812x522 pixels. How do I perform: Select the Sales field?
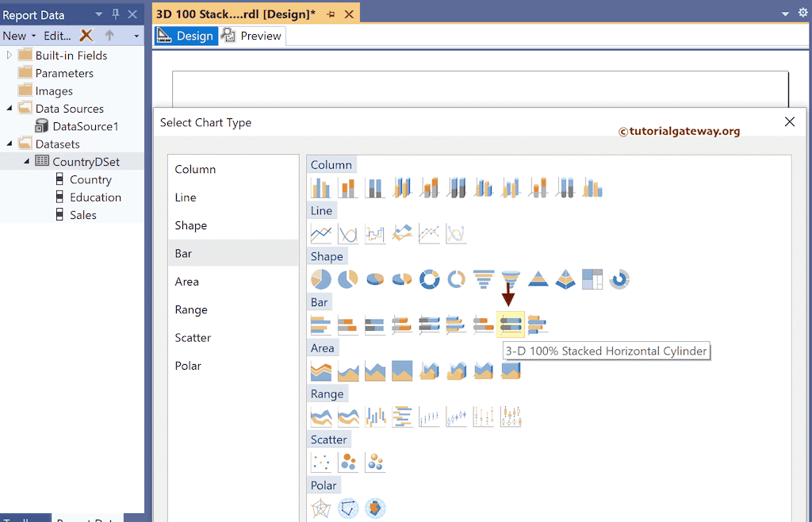tap(82, 215)
